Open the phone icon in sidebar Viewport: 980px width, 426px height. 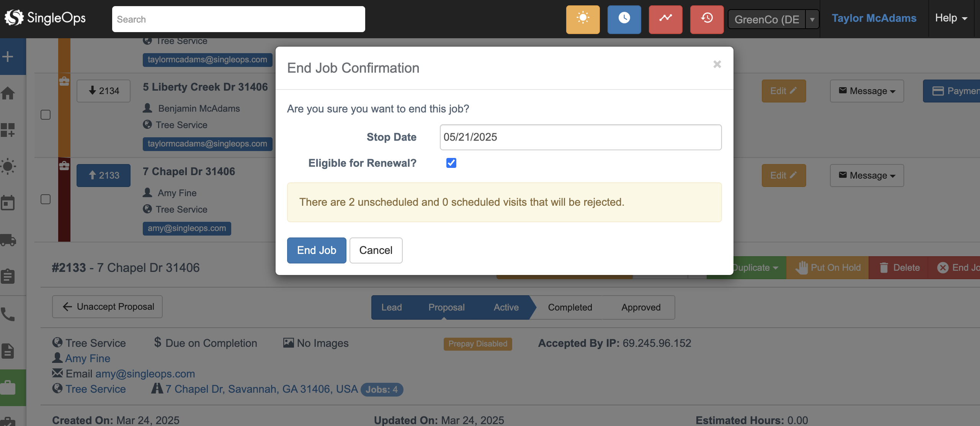coord(8,314)
